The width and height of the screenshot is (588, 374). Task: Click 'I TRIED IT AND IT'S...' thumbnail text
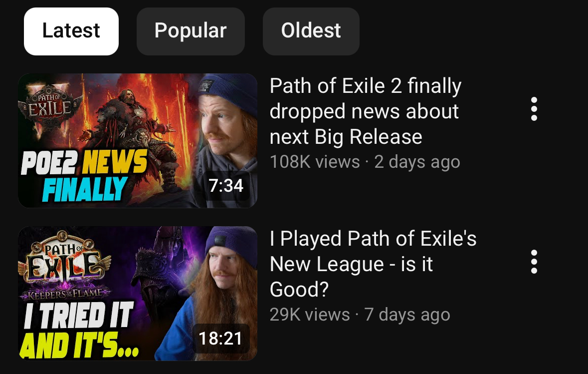[79, 330]
